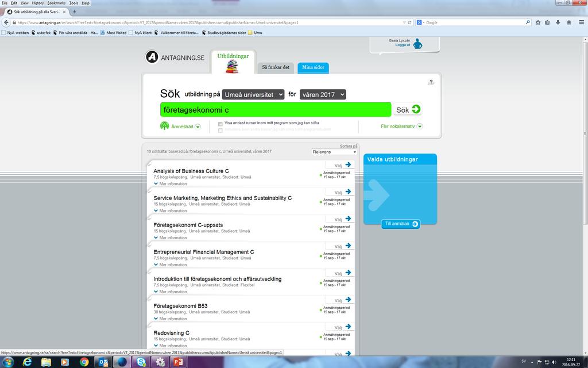Select arrow for Företagsekonomi C-uppsats
The image size is (588, 368).
click(349, 218)
